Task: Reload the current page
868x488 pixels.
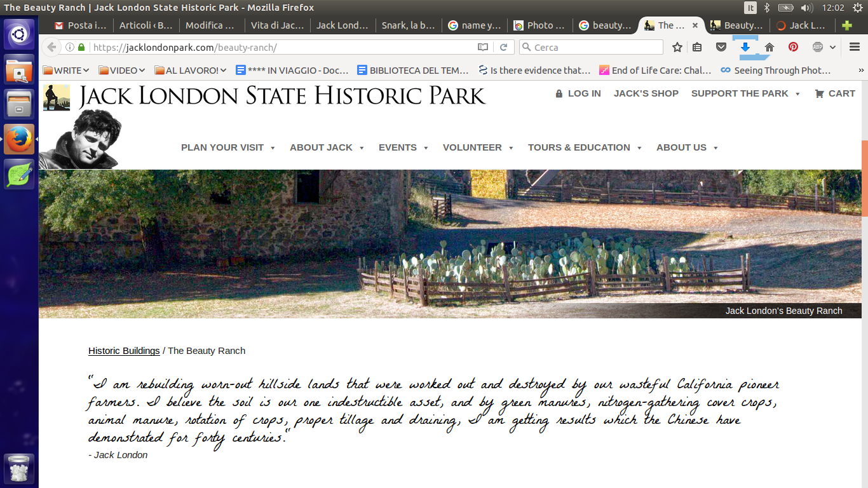Action: [503, 47]
